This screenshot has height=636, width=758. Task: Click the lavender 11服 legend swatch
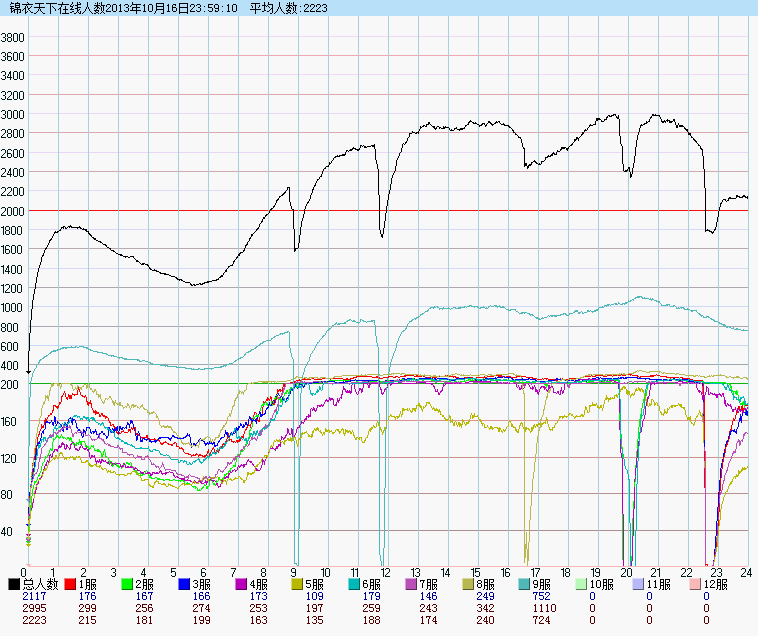click(639, 583)
